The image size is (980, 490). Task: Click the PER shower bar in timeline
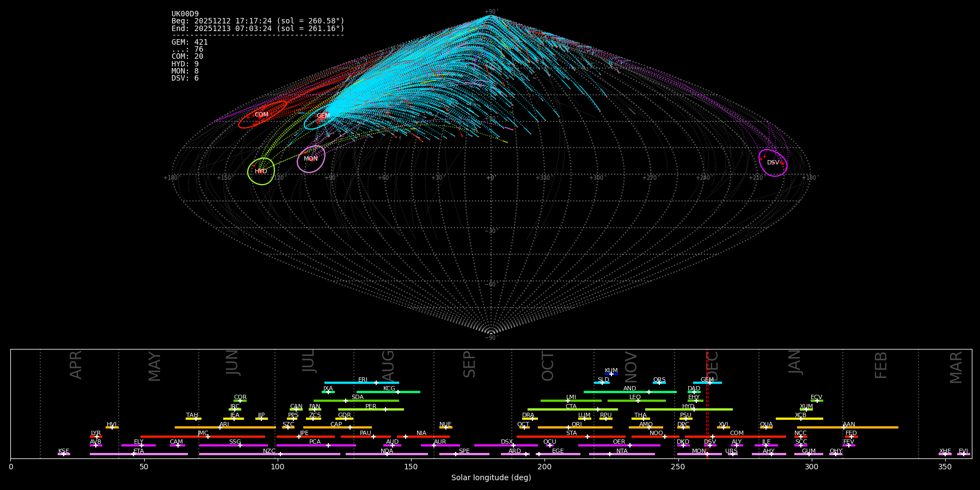tap(371, 409)
